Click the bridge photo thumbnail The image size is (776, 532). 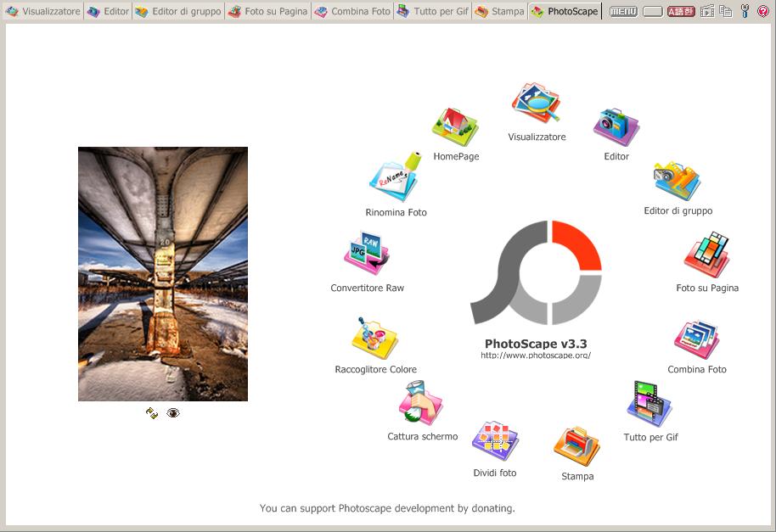click(x=163, y=273)
